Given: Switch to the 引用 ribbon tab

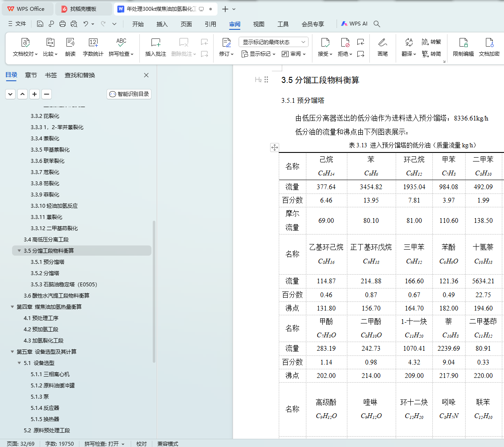Looking at the screenshot, I should point(211,24).
